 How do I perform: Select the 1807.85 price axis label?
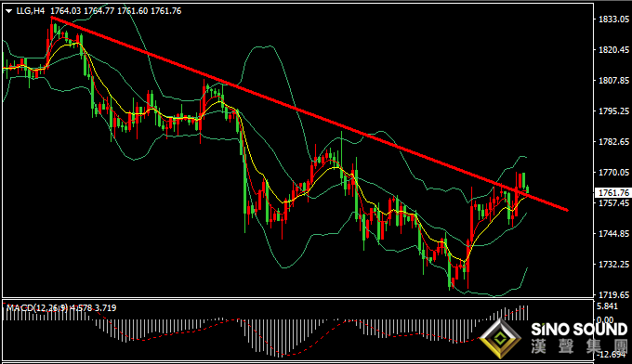coord(613,80)
